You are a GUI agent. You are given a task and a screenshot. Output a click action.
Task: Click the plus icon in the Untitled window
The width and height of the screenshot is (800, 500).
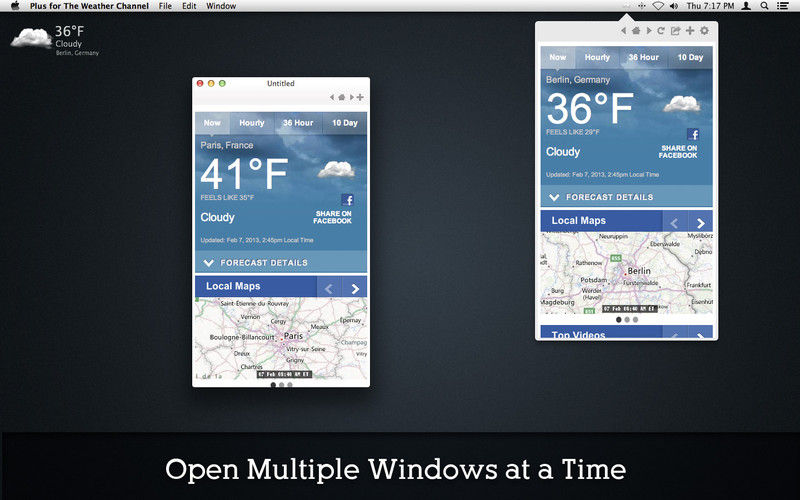coord(360,97)
